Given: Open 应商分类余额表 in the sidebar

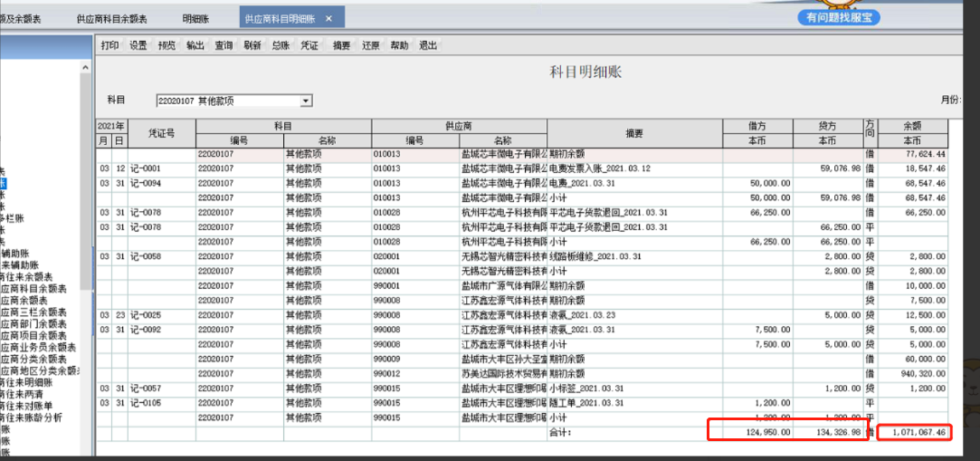Looking at the screenshot, I should click(33, 359).
